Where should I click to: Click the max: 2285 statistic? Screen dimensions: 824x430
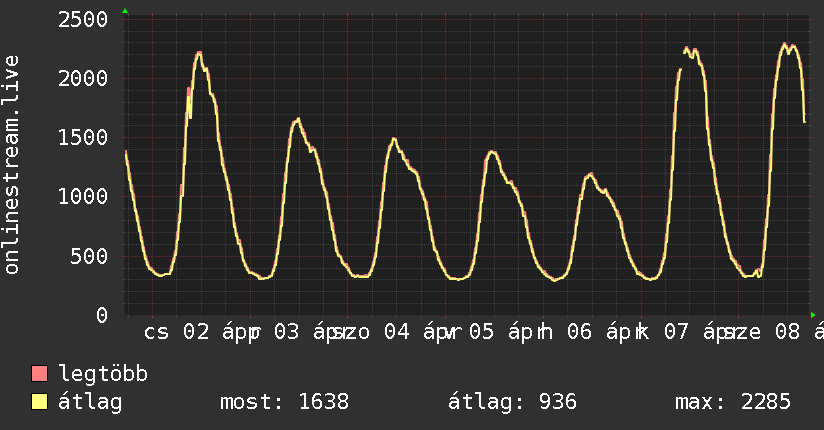733,402
